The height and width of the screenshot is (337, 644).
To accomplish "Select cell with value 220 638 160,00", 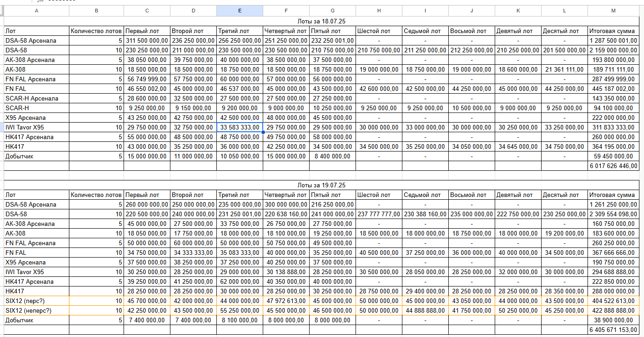I will coord(286,214).
